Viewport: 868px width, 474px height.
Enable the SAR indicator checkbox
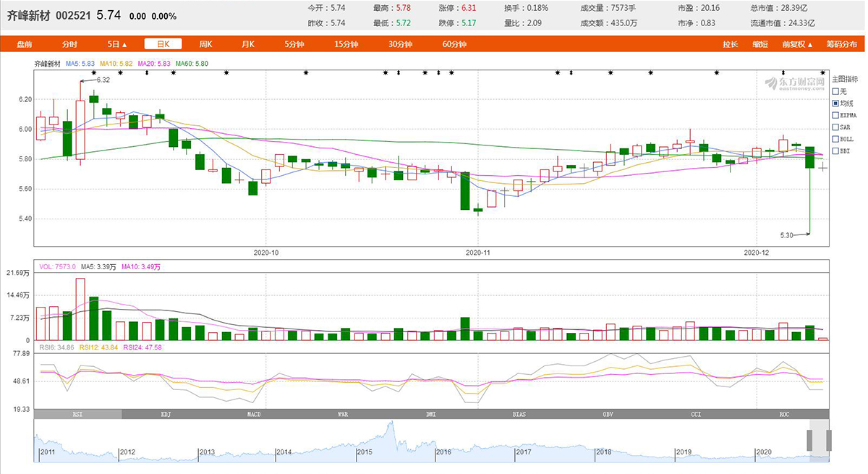pos(835,127)
